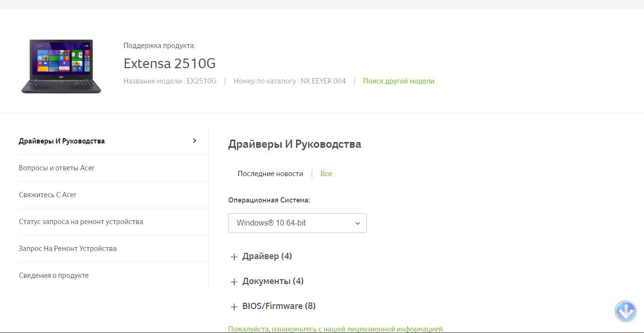
Task: Click the Поиск другой модели link
Action: [x=399, y=81]
